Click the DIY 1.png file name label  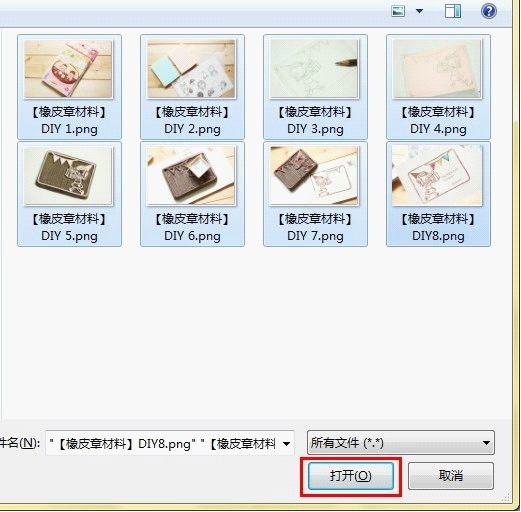click(x=69, y=120)
